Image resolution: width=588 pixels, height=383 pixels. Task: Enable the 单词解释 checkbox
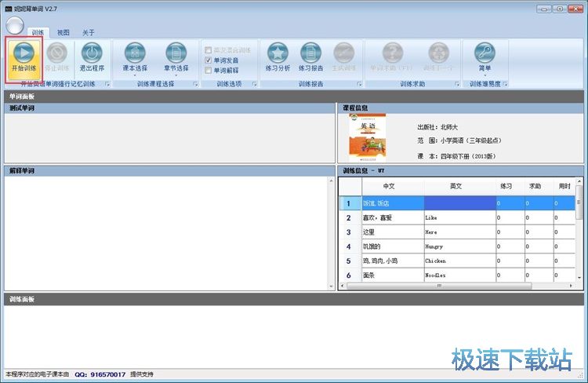coord(208,70)
